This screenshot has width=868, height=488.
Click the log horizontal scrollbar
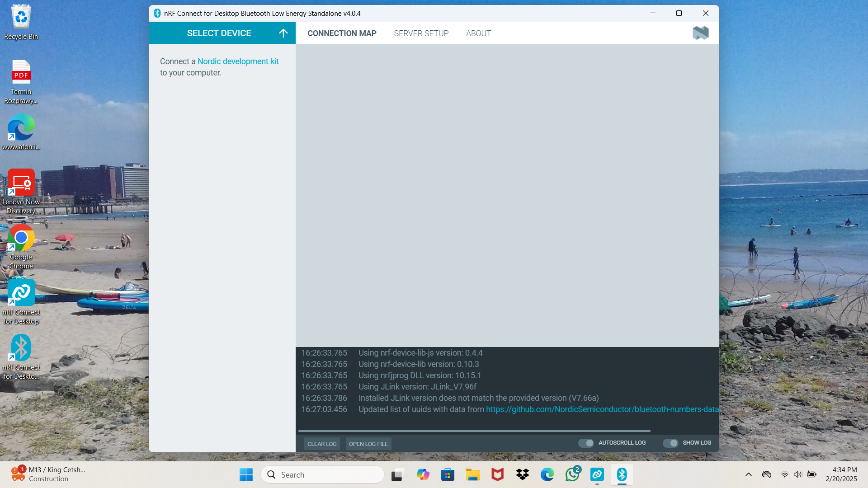pyautogui.click(x=474, y=431)
